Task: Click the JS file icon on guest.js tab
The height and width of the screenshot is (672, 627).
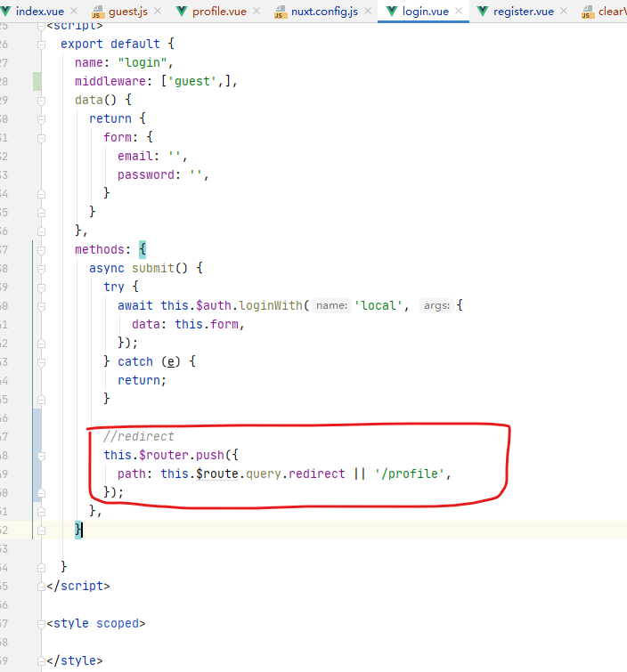Action: click(98, 12)
